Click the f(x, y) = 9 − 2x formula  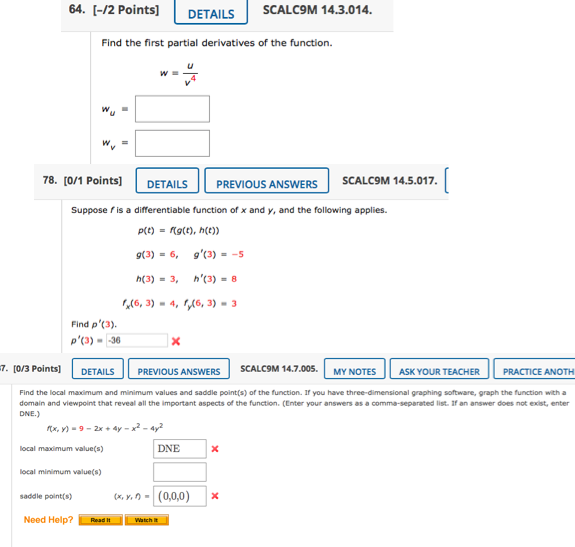[105, 428]
